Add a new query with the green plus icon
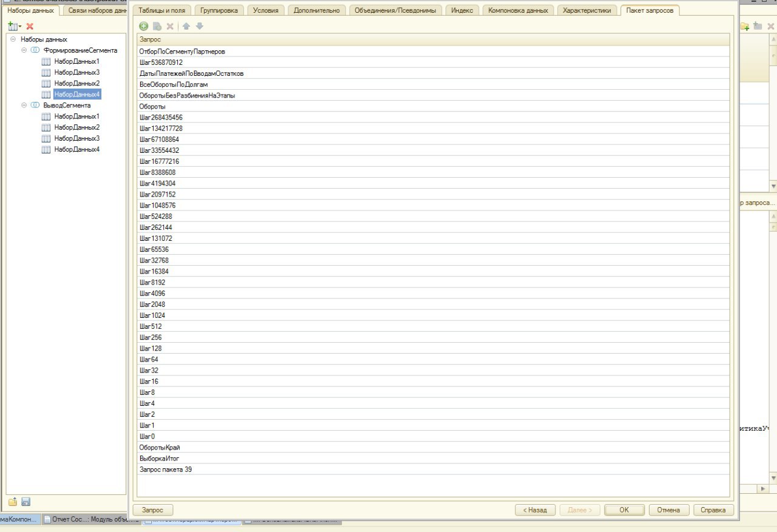 [x=144, y=26]
